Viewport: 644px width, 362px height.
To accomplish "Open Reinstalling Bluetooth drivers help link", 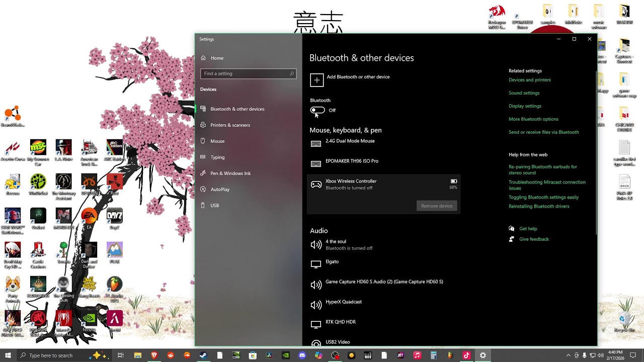I will pos(539,206).
